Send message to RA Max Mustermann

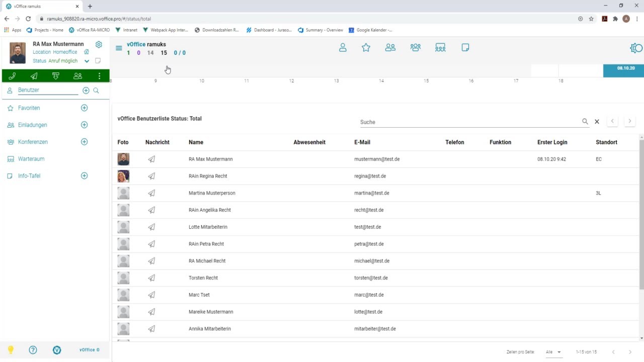click(151, 159)
